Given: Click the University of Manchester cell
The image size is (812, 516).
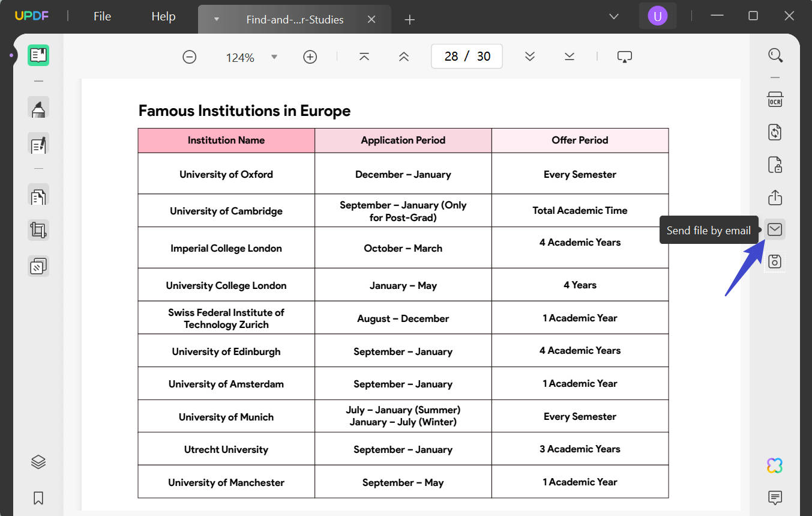Looking at the screenshot, I should pos(226,482).
